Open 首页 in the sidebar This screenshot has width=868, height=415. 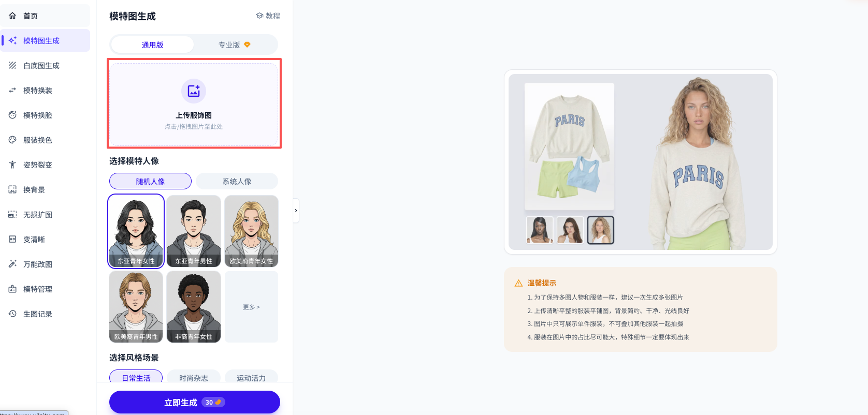point(45,16)
